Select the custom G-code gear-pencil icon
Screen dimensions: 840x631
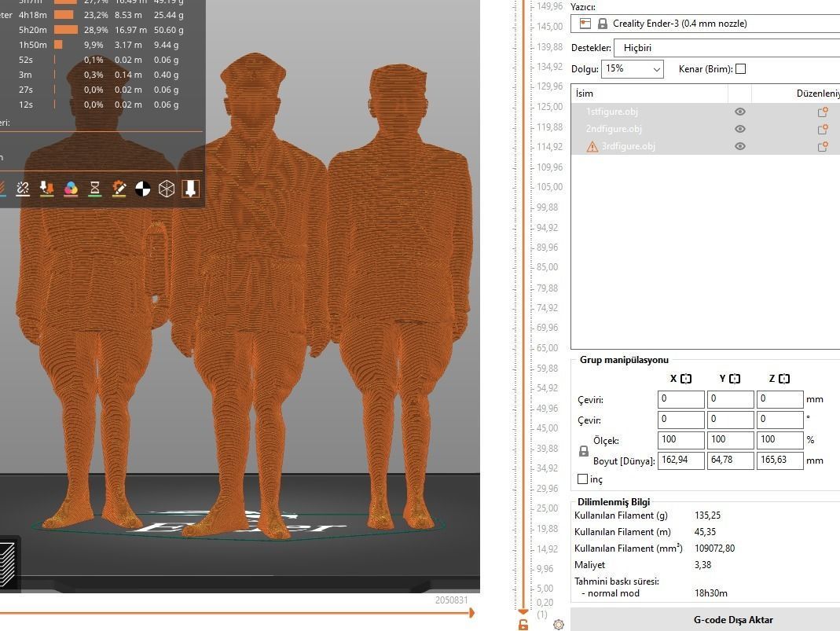119,189
